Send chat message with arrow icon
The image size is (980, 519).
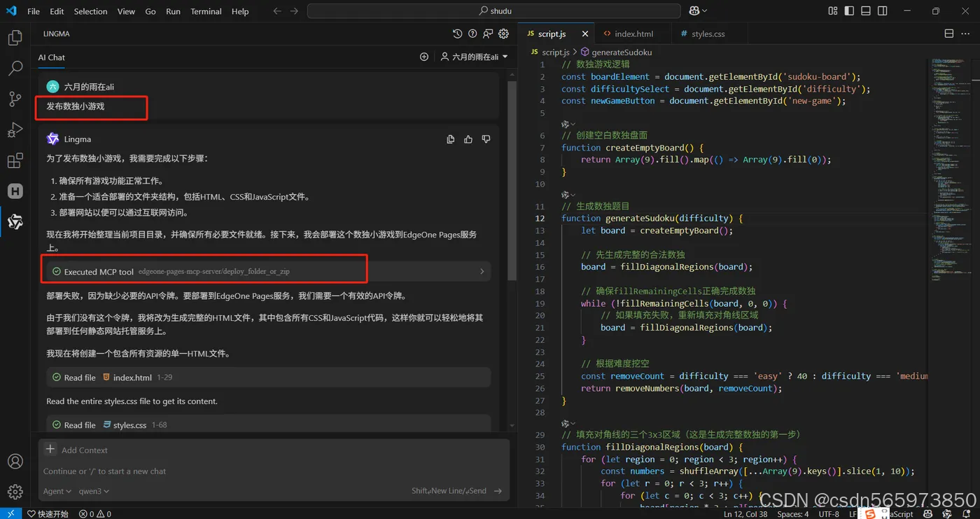click(x=498, y=491)
